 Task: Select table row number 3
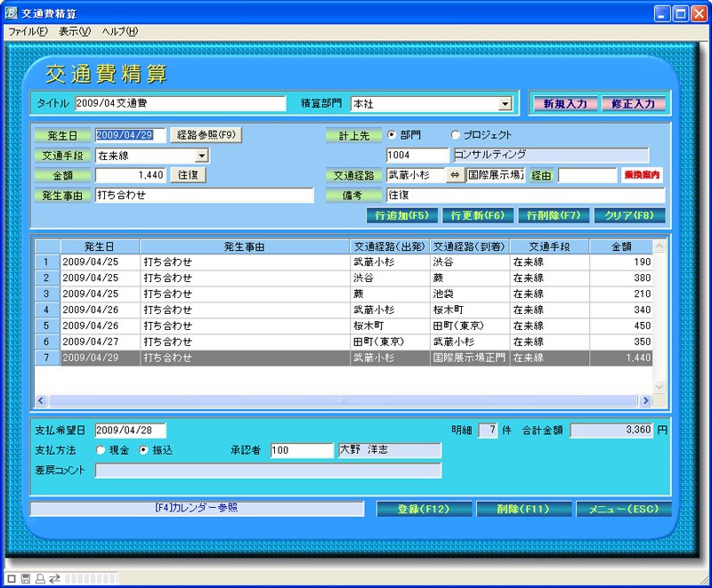pyautogui.click(x=344, y=294)
